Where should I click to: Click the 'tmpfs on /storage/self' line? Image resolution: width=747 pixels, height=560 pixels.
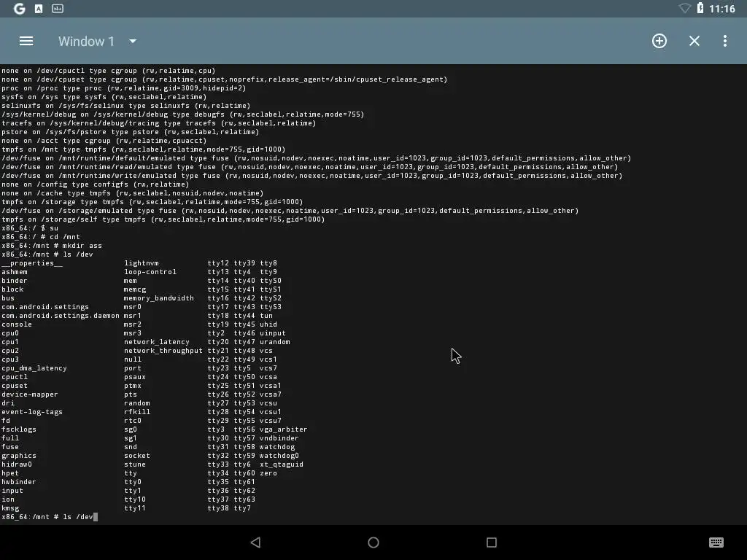pyautogui.click(x=163, y=219)
